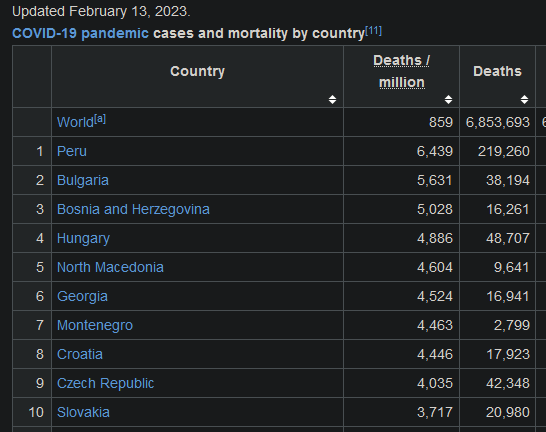Screen dimensions: 546x432
Task: Sort by Deaths per million arrows
Action: click(448, 100)
